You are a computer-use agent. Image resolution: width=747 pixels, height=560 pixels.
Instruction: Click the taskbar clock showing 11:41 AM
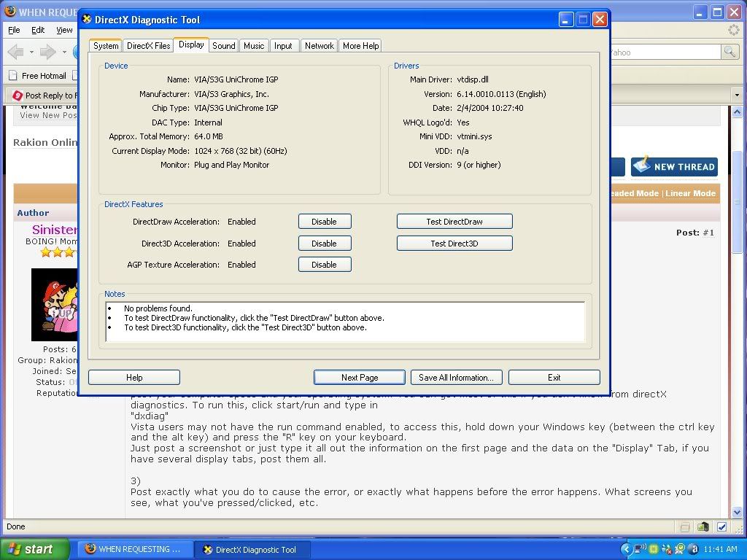tap(720, 549)
